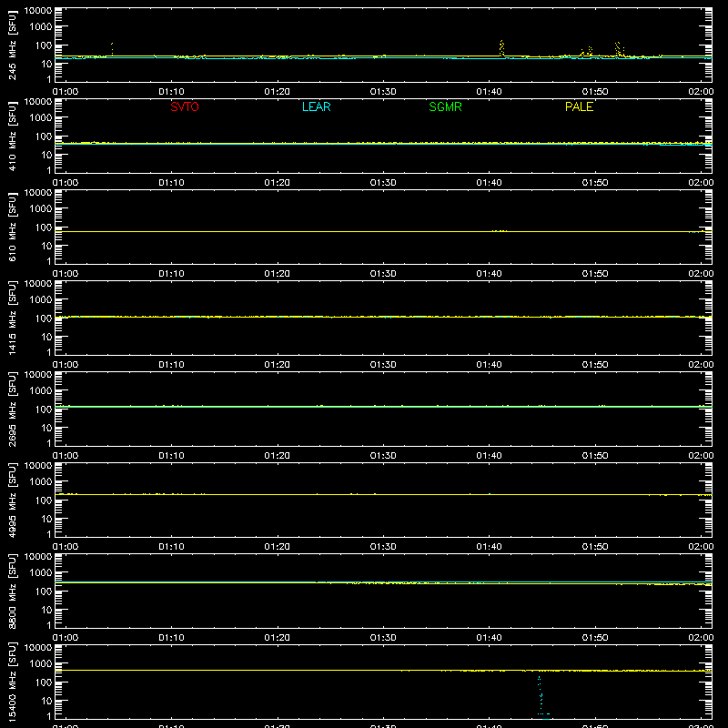Image resolution: width=728 pixels, height=728 pixels.
Task: Click the green SGMR station label
Action: point(445,106)
